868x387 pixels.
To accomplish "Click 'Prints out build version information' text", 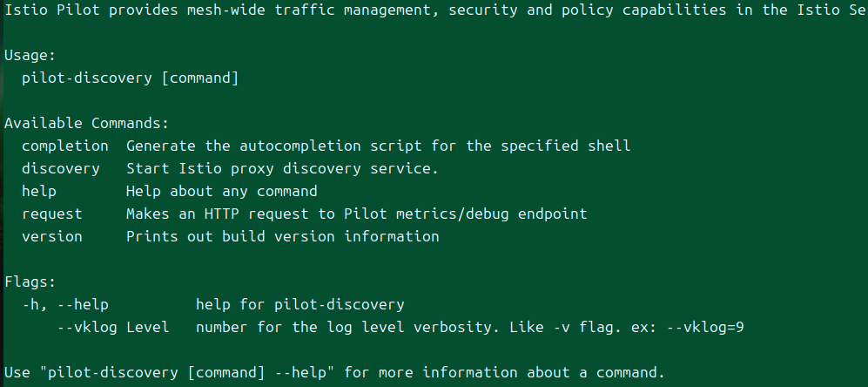I will 282,237.
